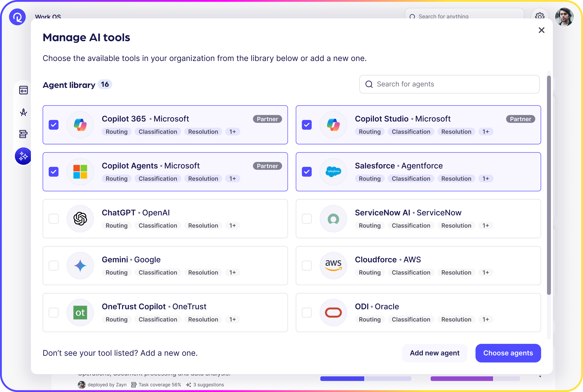The height and width of the screenshot is (392, 583).
Task: Click the Partner badge on Copilot Agents
Action: (267, 166)
